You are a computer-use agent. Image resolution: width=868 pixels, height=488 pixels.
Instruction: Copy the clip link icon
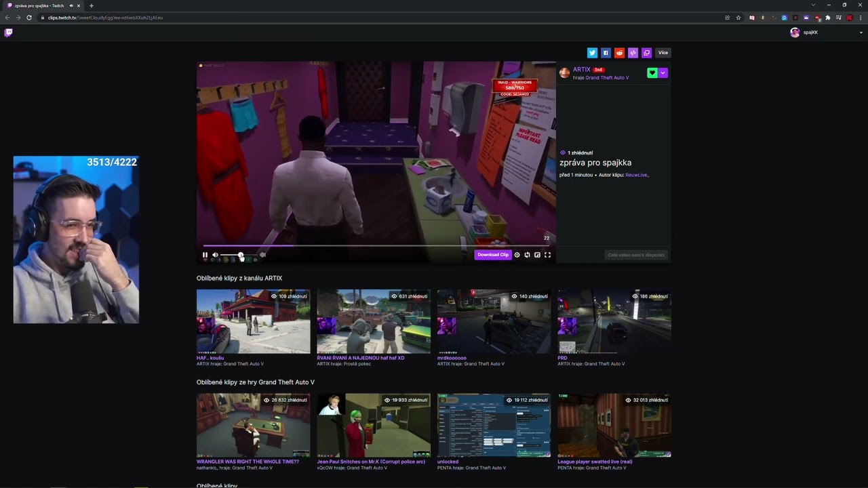point(646,53)
